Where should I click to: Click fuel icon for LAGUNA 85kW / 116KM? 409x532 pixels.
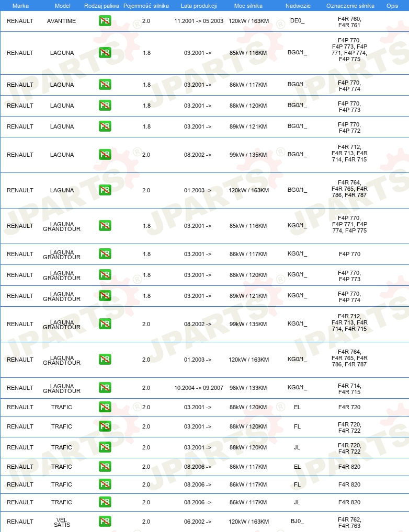(x=105, y=53)
